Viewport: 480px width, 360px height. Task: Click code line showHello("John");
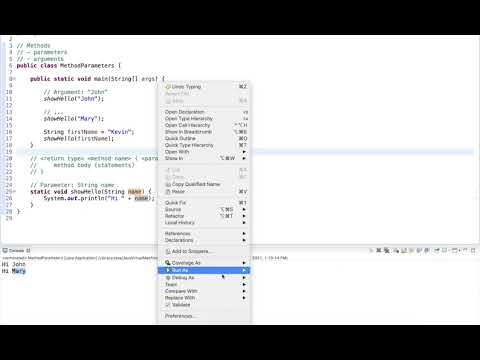[x=74, y=99]
